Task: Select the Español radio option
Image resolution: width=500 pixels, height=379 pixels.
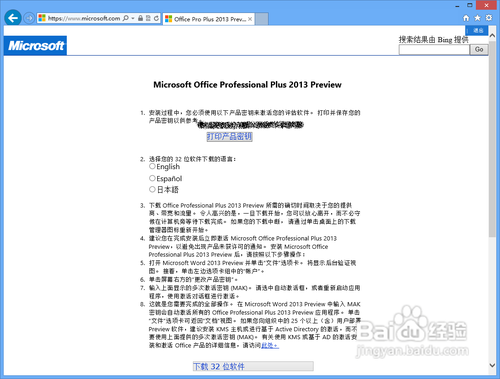Action: tap(152, 178)
